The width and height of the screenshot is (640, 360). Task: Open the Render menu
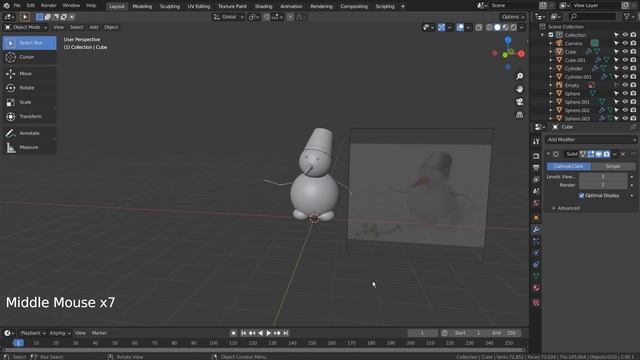coord(49,6)
